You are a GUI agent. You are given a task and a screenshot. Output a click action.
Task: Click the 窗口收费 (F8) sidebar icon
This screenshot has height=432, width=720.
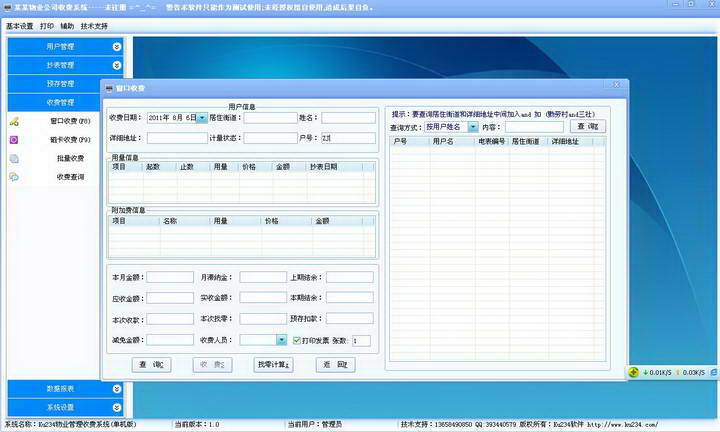pos(14,121)
